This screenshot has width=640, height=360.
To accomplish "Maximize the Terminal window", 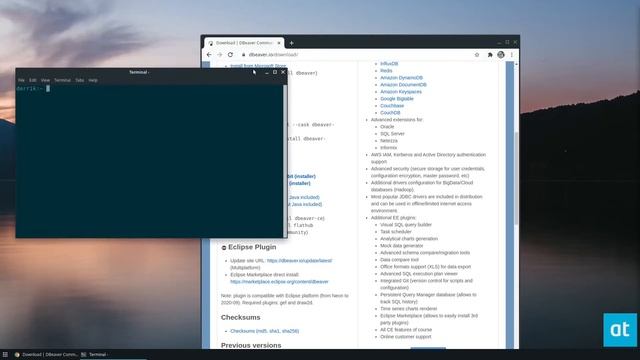I will click(x=275, y=72).
